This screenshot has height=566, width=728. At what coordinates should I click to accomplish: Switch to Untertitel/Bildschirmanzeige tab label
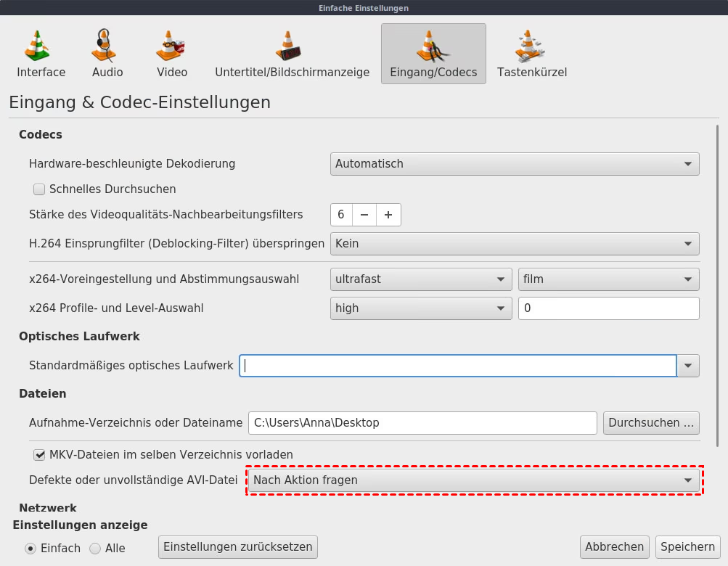[292, 73]
